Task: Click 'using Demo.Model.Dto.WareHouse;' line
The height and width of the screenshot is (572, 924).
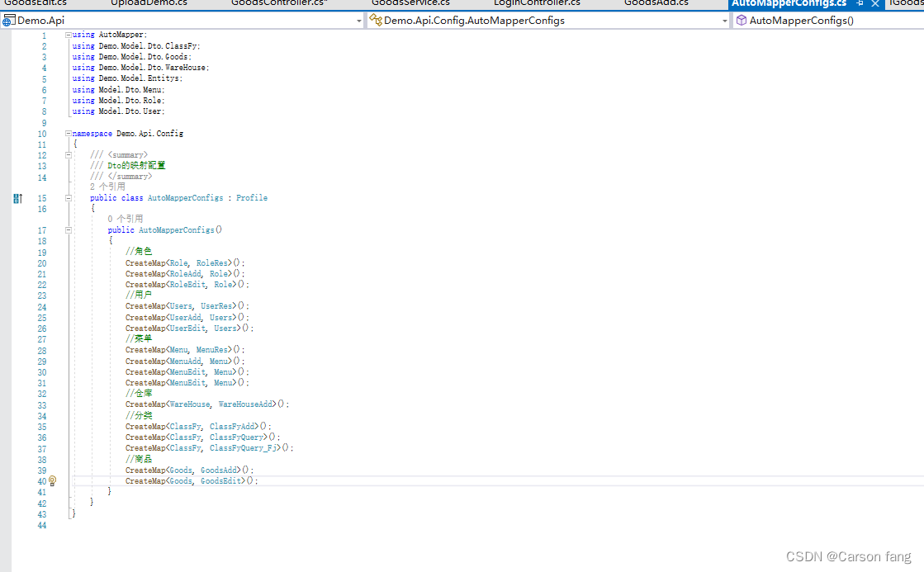Action: click(x=140, y=68)
